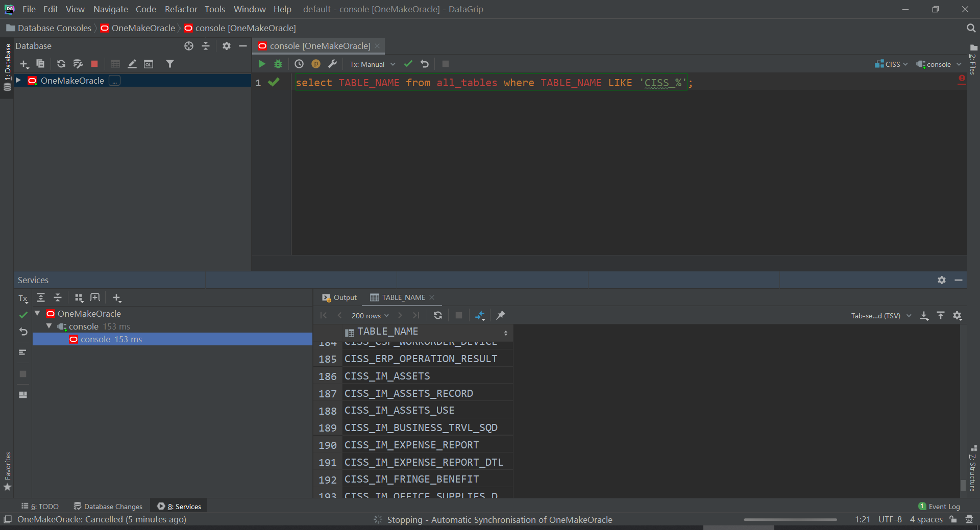Open query history clock icon
This screenshot has height=530, width=980.
click(x=299, y=64)
